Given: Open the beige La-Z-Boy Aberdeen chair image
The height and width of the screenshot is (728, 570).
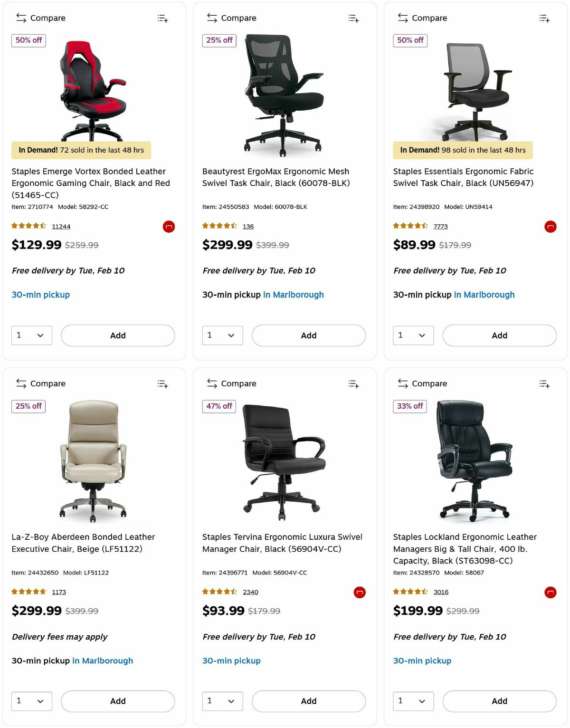Looking at the screenshot, I should 94,460.
